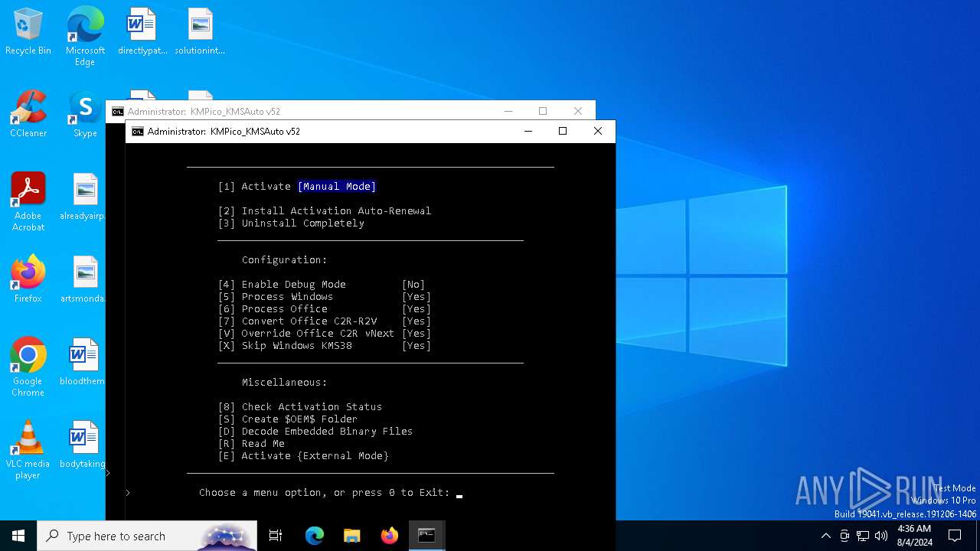The image size is (980, 551).
Task: Select the artsmonda image file icon
Action: click(x=83, y=280)
